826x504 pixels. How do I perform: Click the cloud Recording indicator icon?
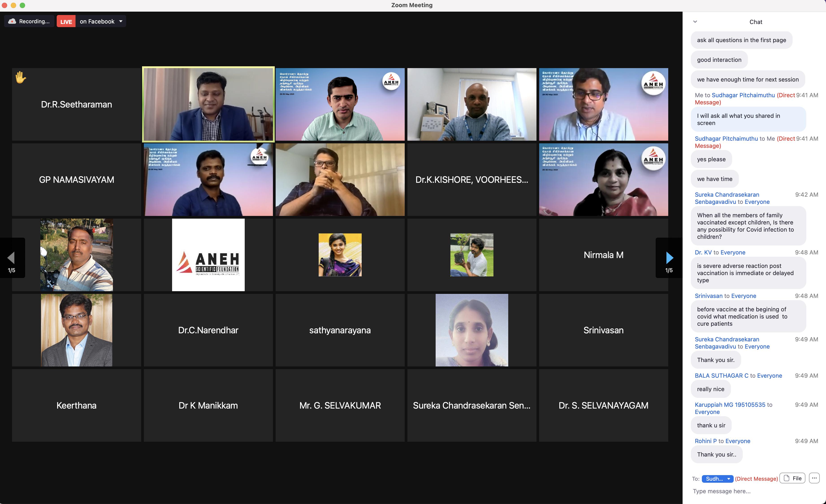pos(12,21)
